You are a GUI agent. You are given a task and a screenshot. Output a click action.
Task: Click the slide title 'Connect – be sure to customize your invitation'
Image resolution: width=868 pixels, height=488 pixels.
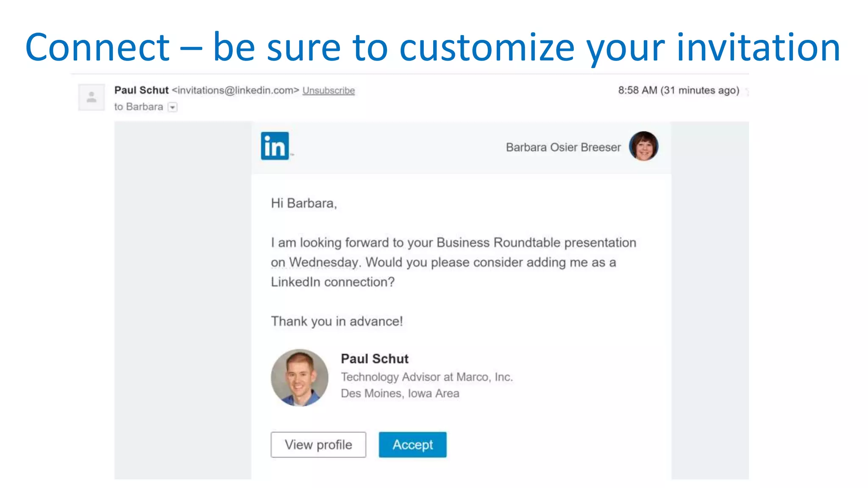pos(433,47)
